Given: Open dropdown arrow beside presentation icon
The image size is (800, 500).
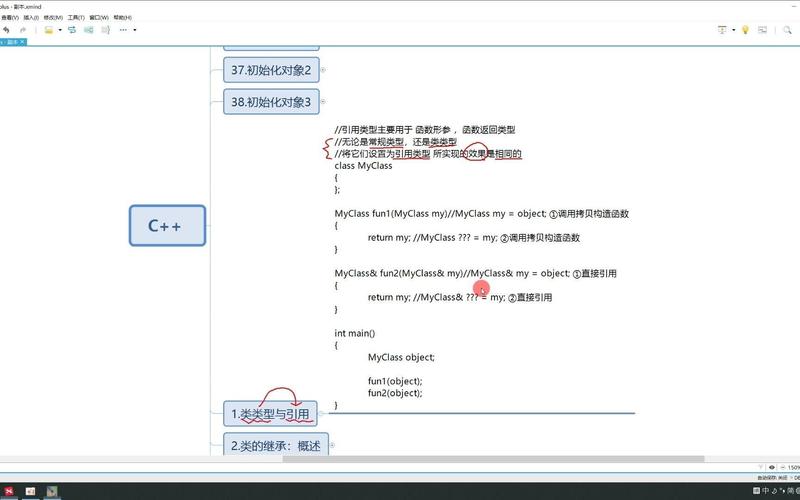Looking at the screenshot, I should [734, 30].
